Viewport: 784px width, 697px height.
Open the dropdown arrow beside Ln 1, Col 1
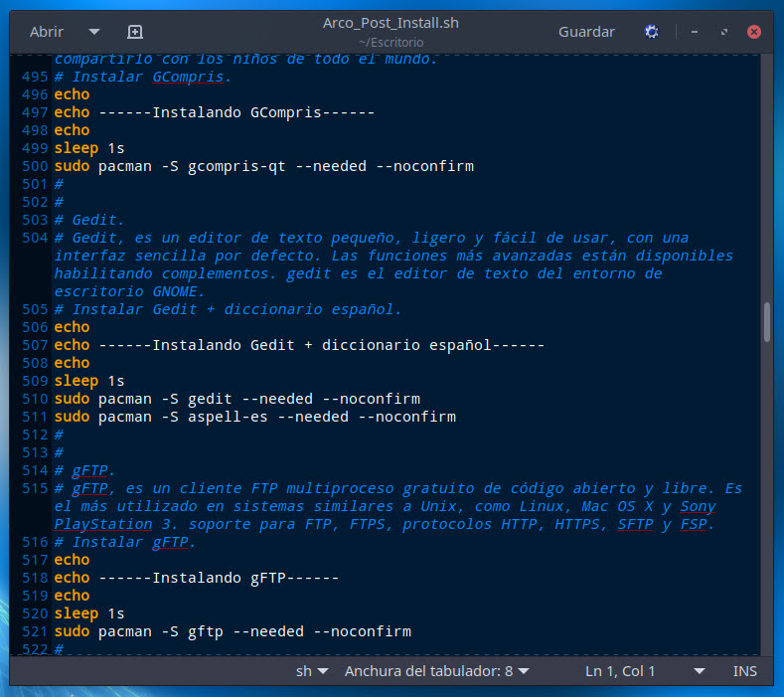[700, 671]
